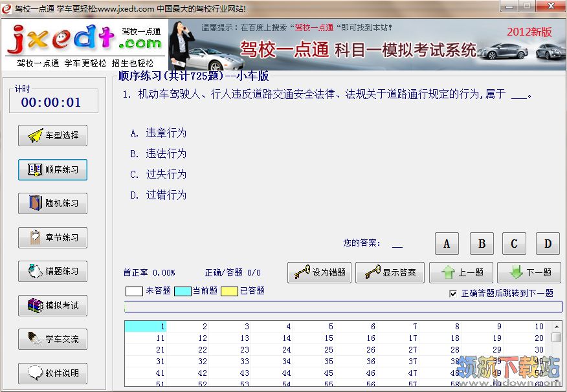Jump to question 22 in the grid
This screenshot has width=567, height=392.
(188, 350)
